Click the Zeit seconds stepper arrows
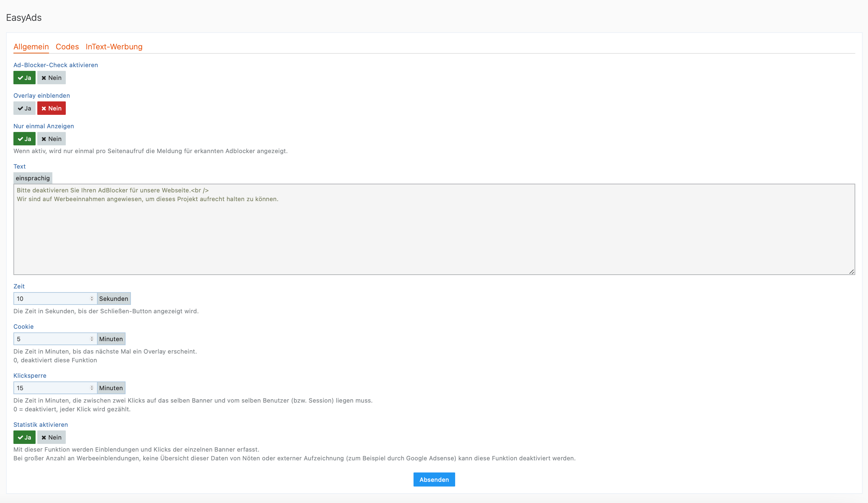 92,299
